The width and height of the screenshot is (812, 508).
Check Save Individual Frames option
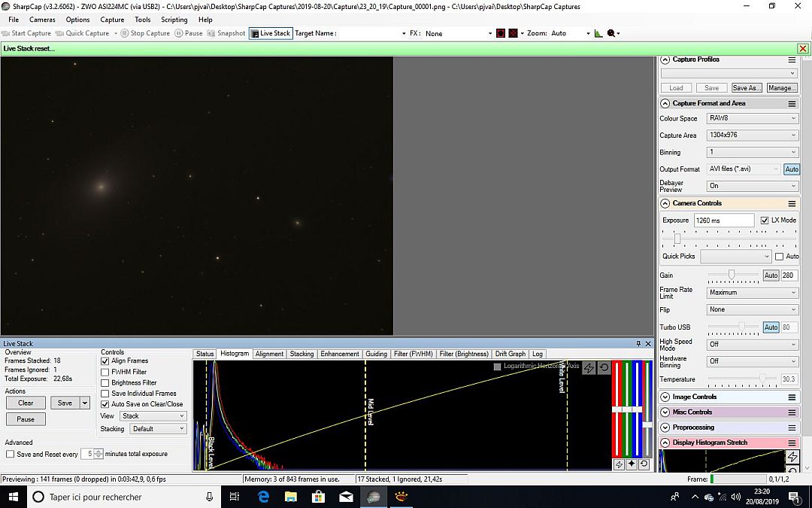click(x=105, y=393)
